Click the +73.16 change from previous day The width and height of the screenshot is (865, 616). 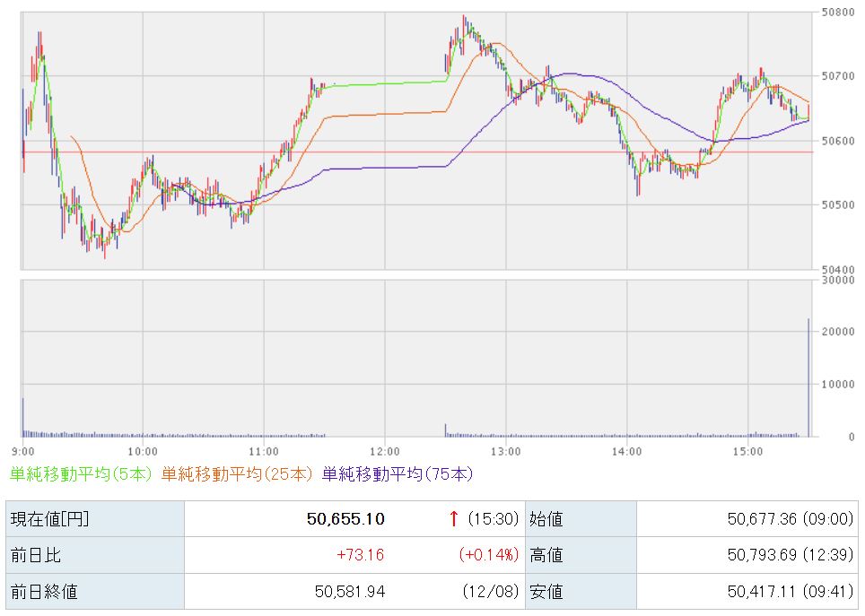tap(360, 555)
